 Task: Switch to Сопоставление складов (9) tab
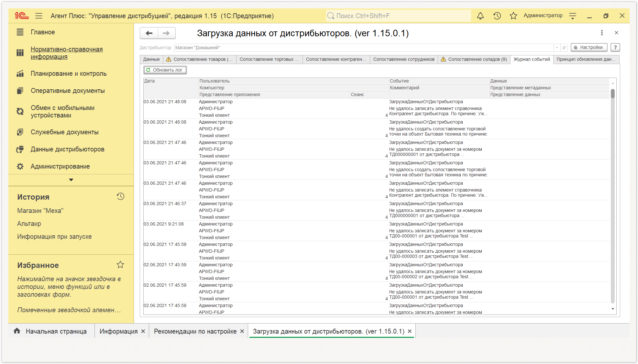[x=474, y=59]
